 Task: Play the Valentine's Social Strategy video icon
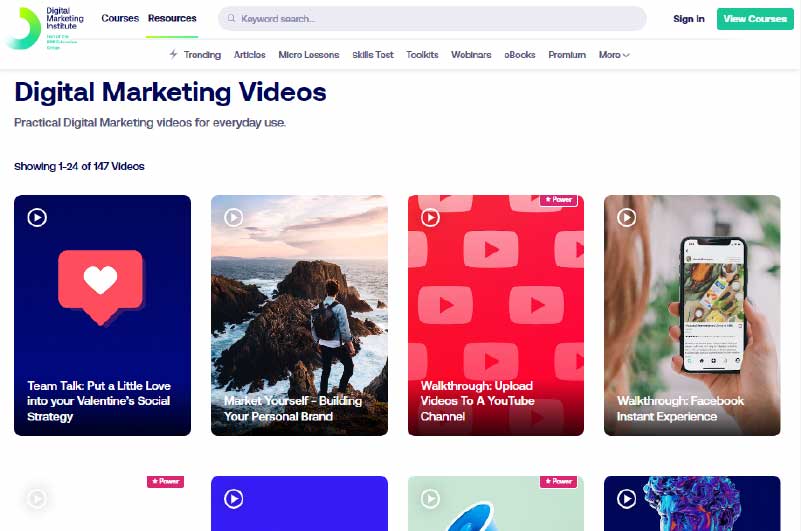pyautogui.click(x=37, y=217)
